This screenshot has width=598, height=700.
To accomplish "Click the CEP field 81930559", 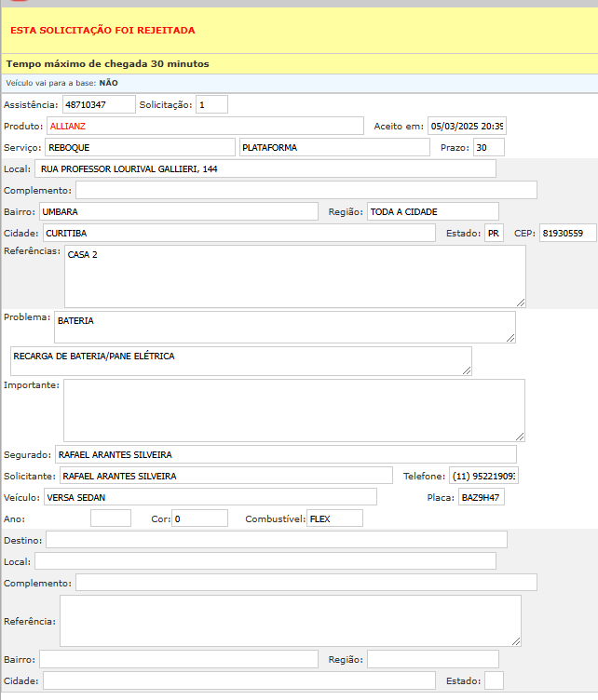I will pos(566,233).
